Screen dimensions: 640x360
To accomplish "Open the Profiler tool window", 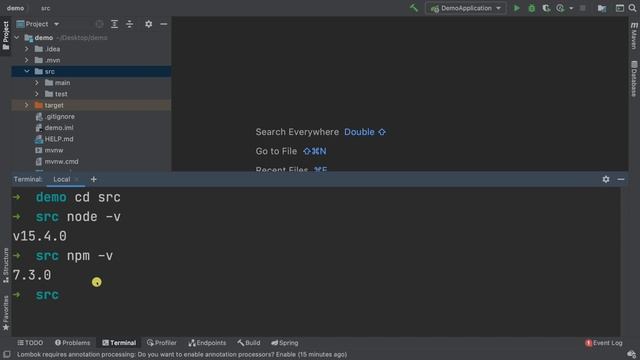I will [x=162, y=343].
